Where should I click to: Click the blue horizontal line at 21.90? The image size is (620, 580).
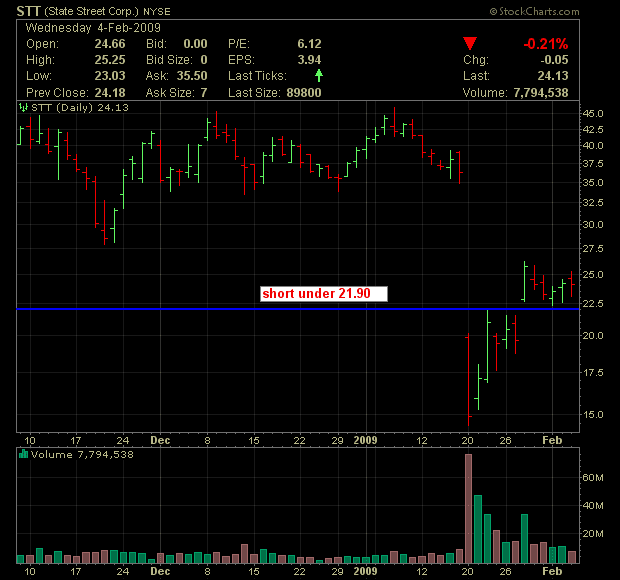(x=298, y=309)
